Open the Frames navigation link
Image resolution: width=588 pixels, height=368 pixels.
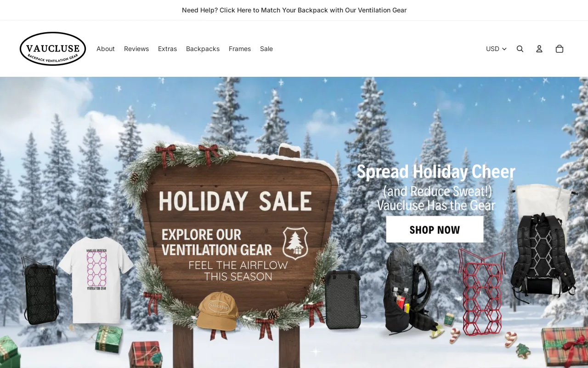[x=240, y=49]
